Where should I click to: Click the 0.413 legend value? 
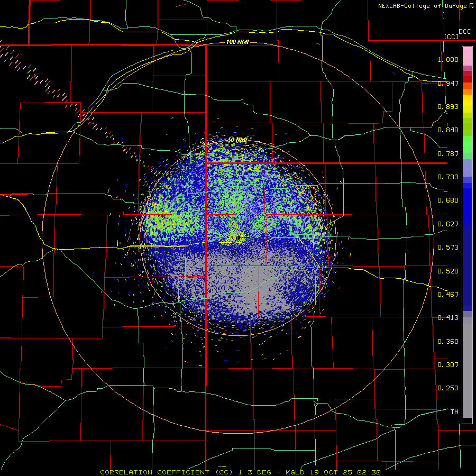448,318
